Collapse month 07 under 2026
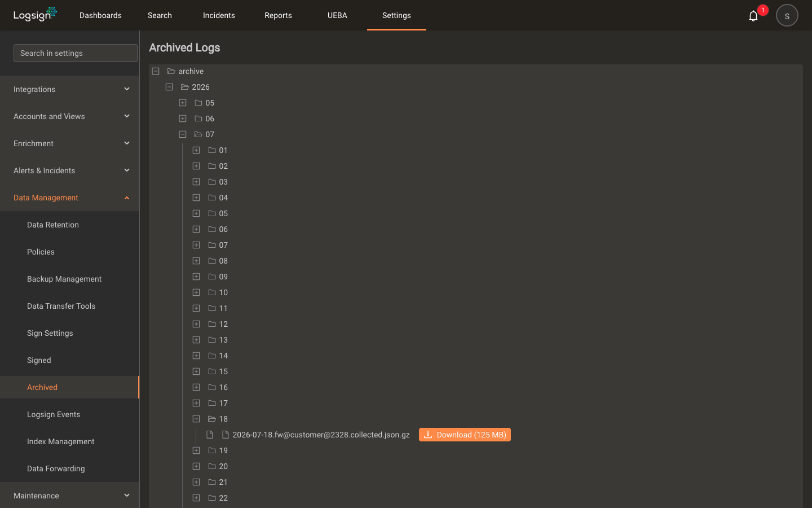This screenshot has height=508, width=812. pyautogui.click(x=183, y=134)
